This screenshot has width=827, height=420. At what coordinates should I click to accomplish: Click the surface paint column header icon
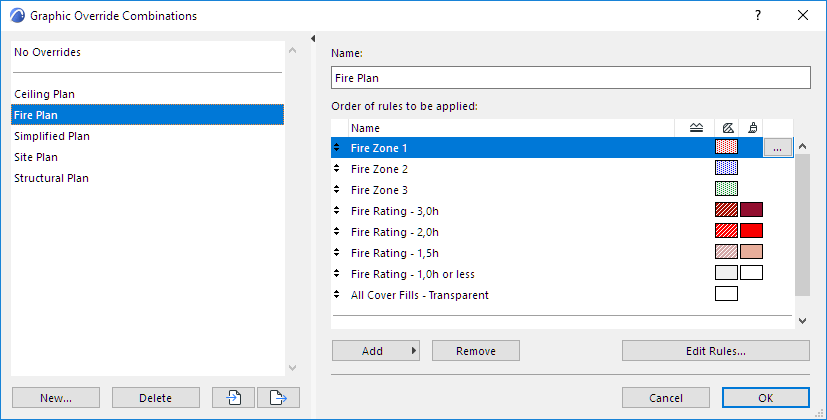coord(751,128)
